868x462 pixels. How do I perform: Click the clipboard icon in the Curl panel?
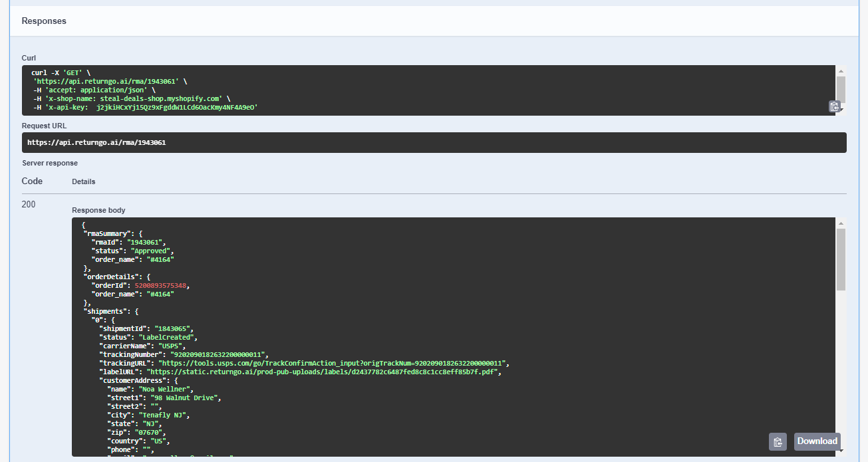[835, 106]
